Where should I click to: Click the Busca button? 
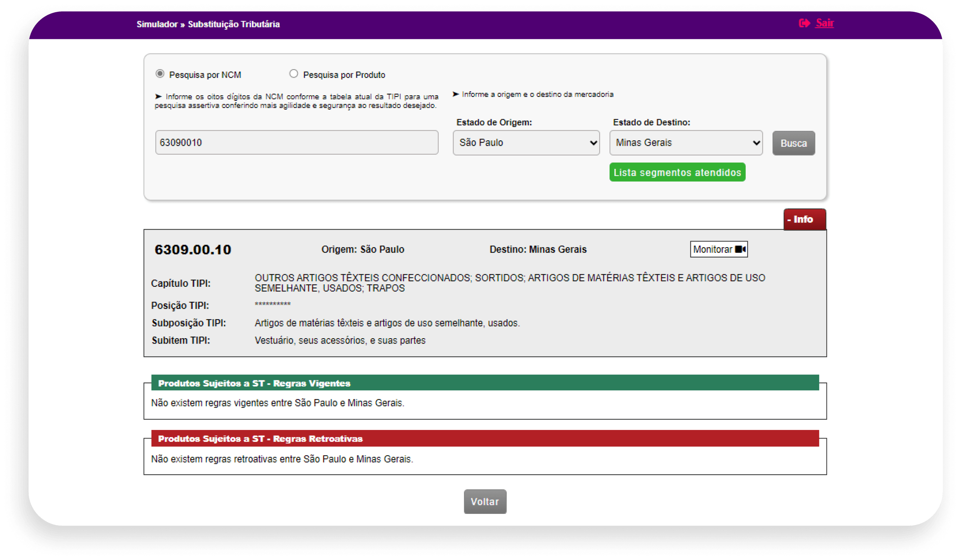(x=794, y=143)
